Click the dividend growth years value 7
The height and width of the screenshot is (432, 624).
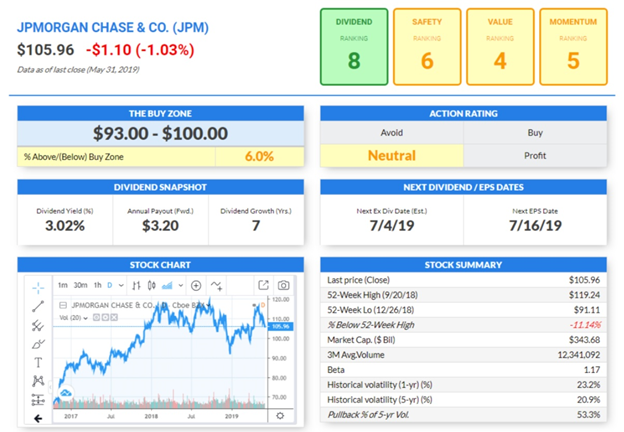point(256,226)
